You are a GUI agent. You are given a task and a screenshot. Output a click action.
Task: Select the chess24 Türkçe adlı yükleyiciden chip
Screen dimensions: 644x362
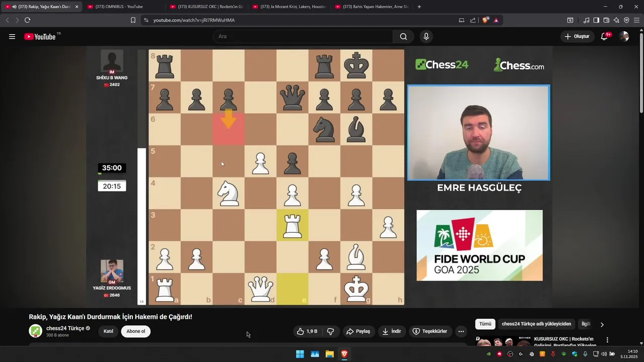tap(536, 324)
